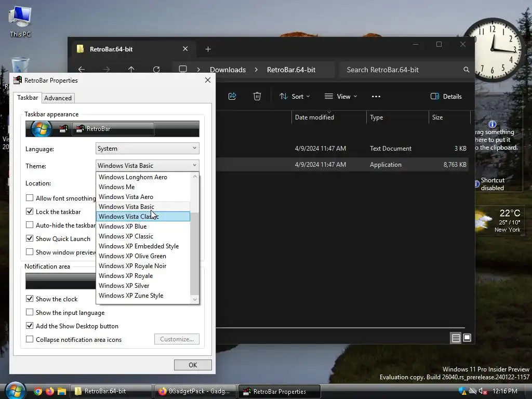Click the Customize... button

(177, 339)
